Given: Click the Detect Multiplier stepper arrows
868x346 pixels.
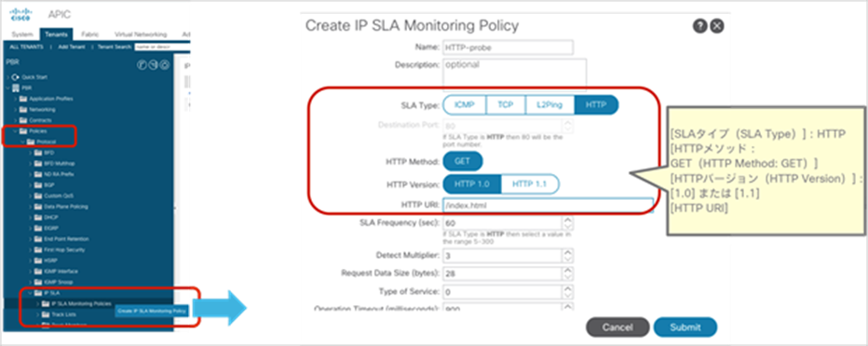Looking at the screenshot, I should [567, 256].
